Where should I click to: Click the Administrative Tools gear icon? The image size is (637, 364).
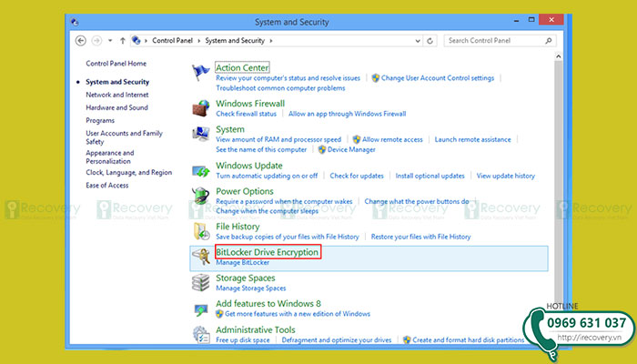click(x=201, y=334)
